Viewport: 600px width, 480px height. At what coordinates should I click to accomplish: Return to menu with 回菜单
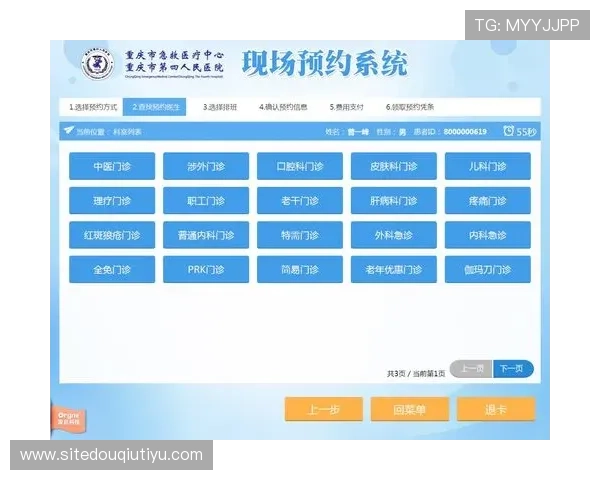click(409, 410)
